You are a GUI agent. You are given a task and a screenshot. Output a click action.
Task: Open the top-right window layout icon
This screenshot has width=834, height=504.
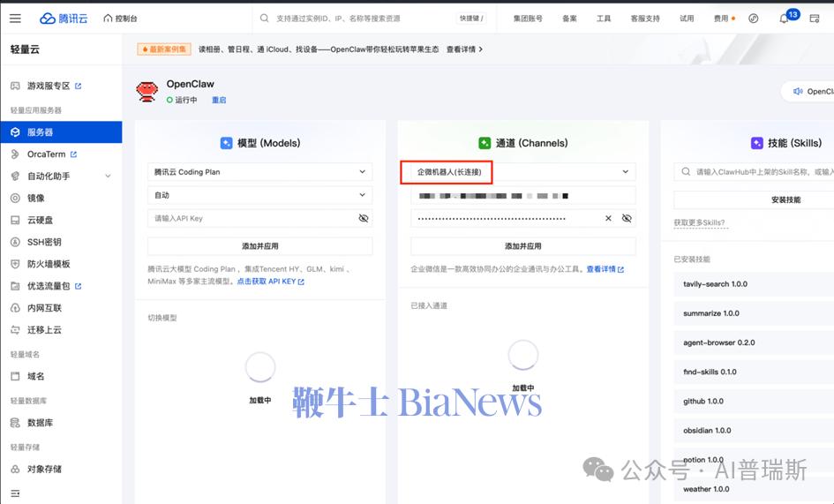[x=815, y=19]
